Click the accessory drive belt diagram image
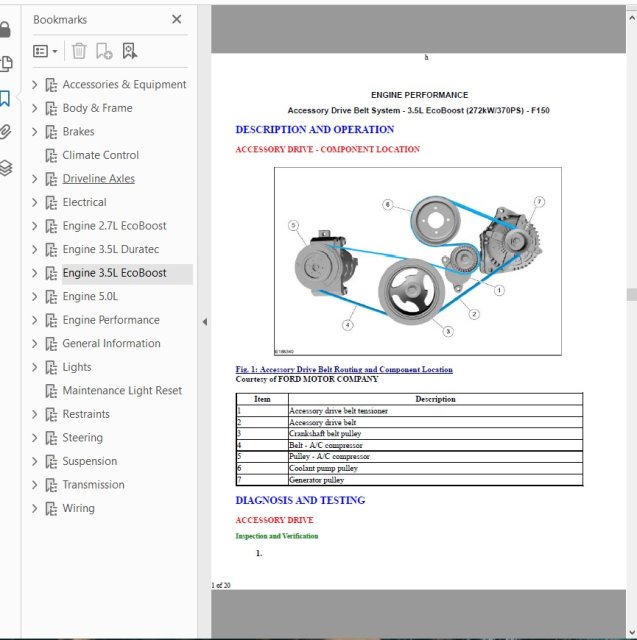637x640 pixels. pyautogui.click(x=417, y=261)
